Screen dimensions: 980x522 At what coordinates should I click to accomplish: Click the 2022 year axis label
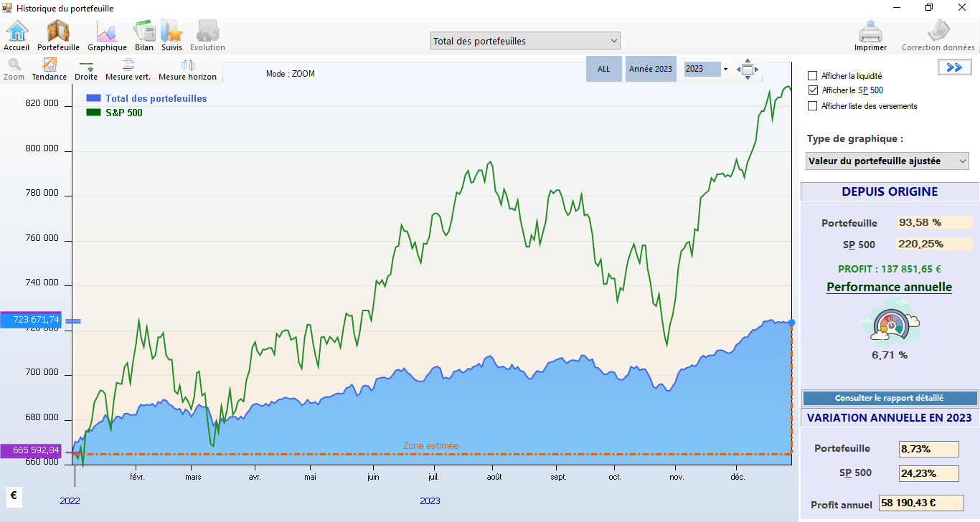70,500
